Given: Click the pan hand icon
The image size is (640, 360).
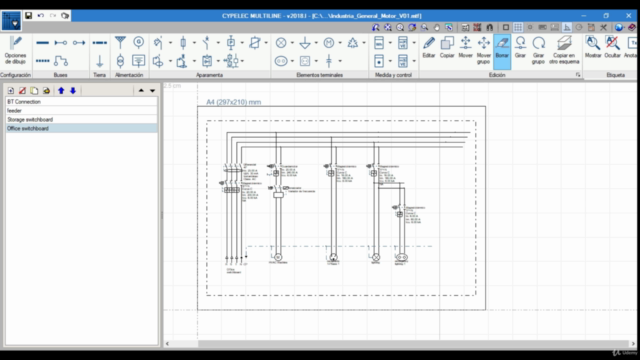Looking at the screenshot, I should click(437, 27).
